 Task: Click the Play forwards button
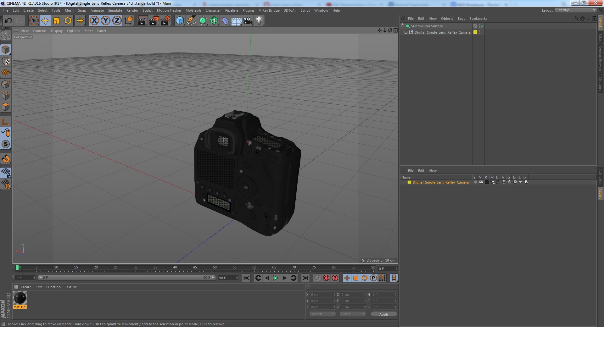coord(276,278)
